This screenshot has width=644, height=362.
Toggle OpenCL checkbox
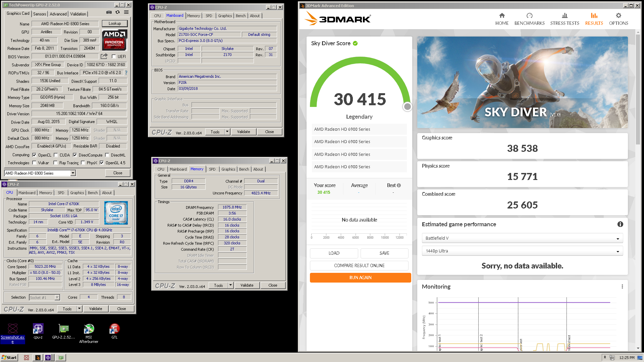point(34,155)
